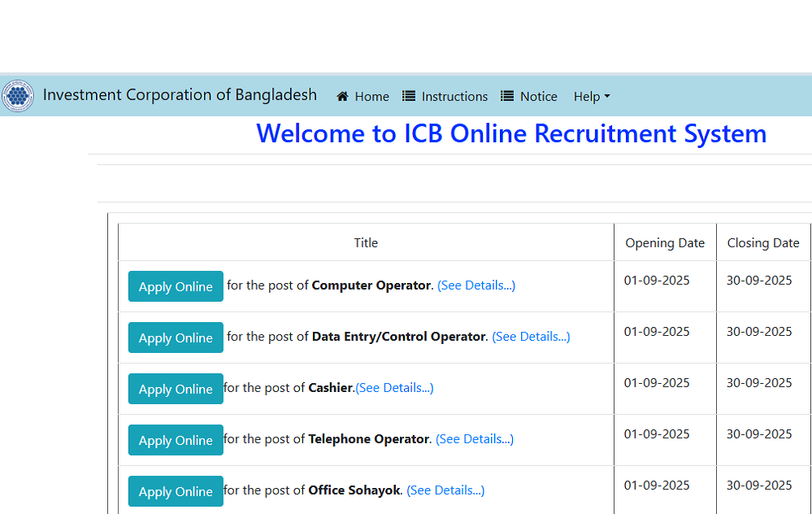This screenshot has width=812, height=514.
Task: Go to the Notice page
Action: [529, 96]
